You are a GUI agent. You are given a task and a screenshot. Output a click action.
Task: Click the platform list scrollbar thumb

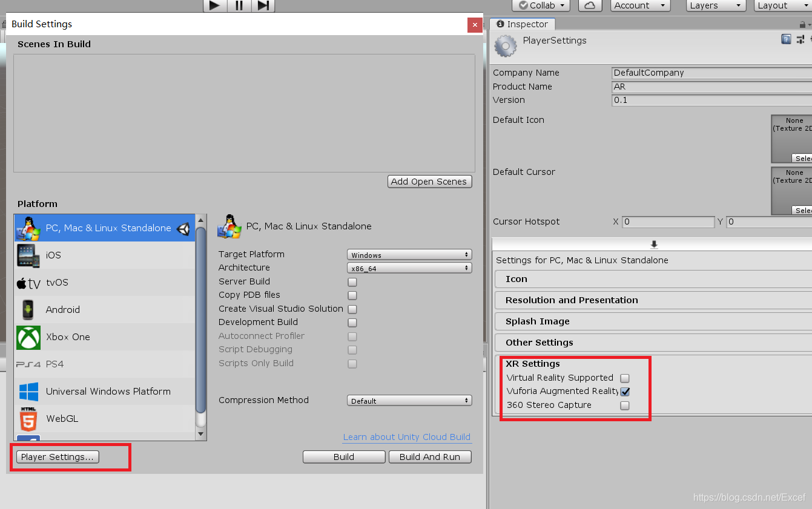(201, 320)
